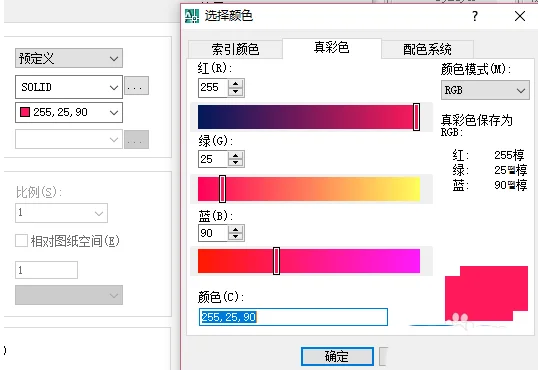Click the Green value input field
The image size is (538, 370).
[213, 159]
